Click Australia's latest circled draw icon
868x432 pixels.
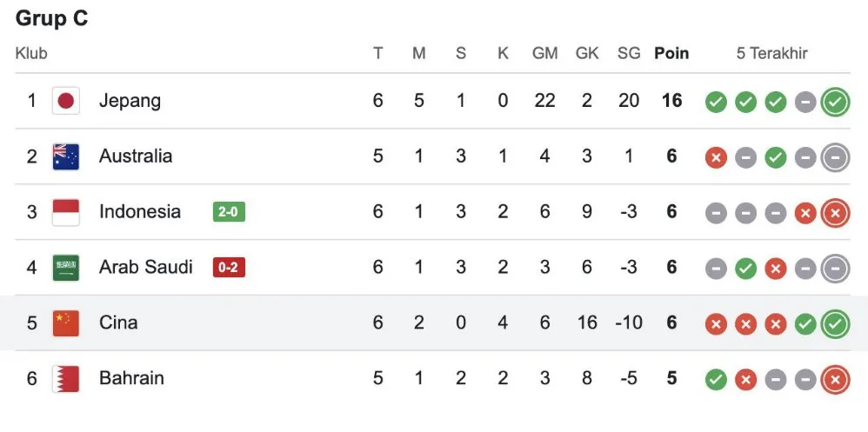[x=835, y=157]
